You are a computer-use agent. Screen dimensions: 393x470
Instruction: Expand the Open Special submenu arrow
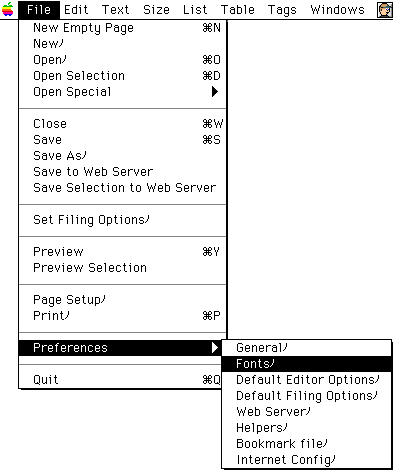pyautogui.click(x=215, y=92)
